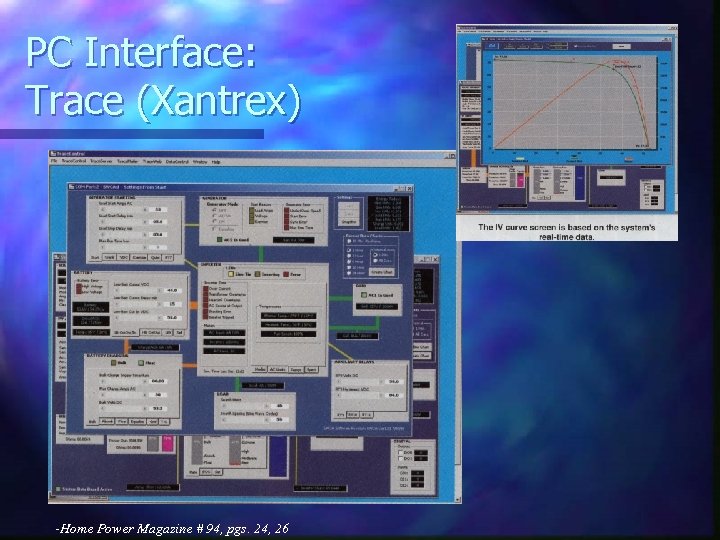720x540 pixels.
Task: Click the Over Current error indicator
Action: [206, 289]
